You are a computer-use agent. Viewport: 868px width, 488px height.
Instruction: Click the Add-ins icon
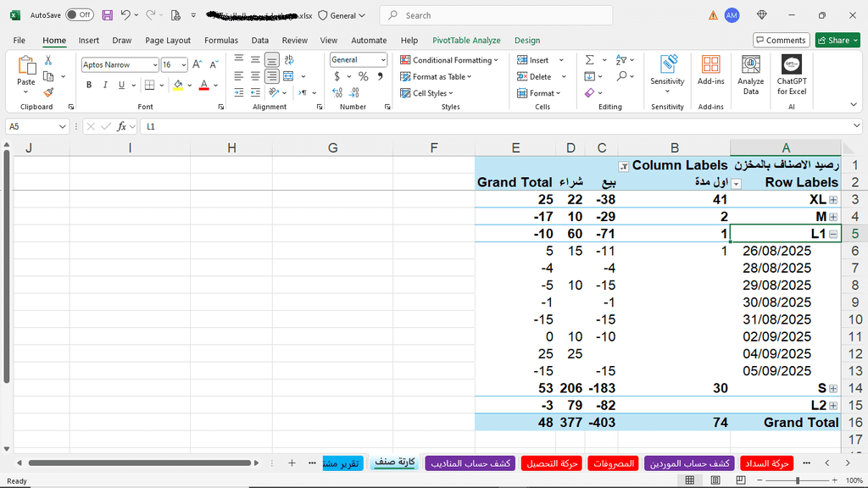(710, 71)
